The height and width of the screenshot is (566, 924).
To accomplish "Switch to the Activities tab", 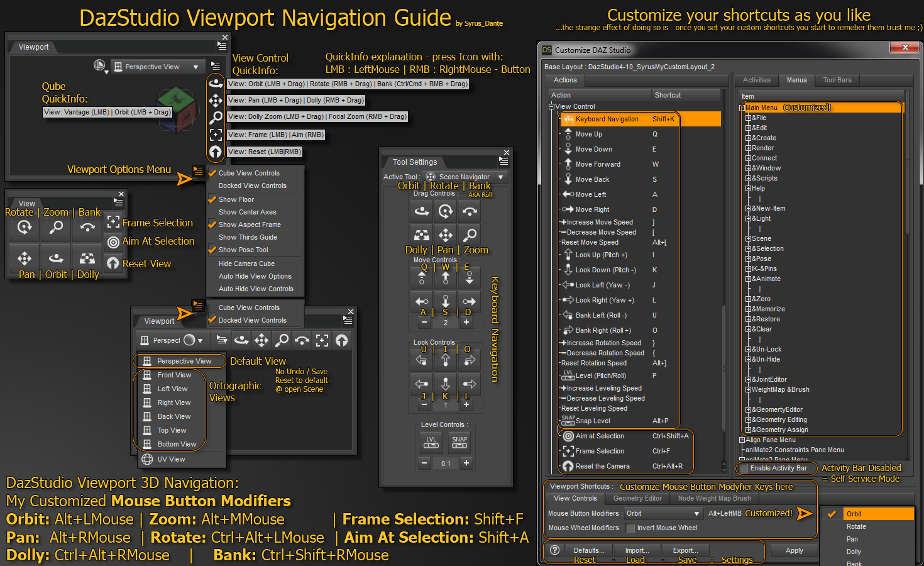I will [756, 80].
